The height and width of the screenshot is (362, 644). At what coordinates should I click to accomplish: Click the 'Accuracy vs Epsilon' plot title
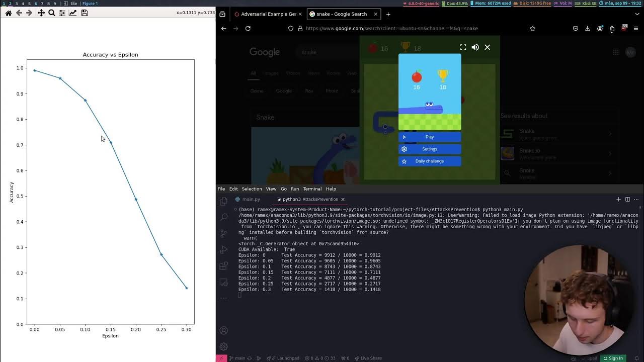tap(111, 55)
